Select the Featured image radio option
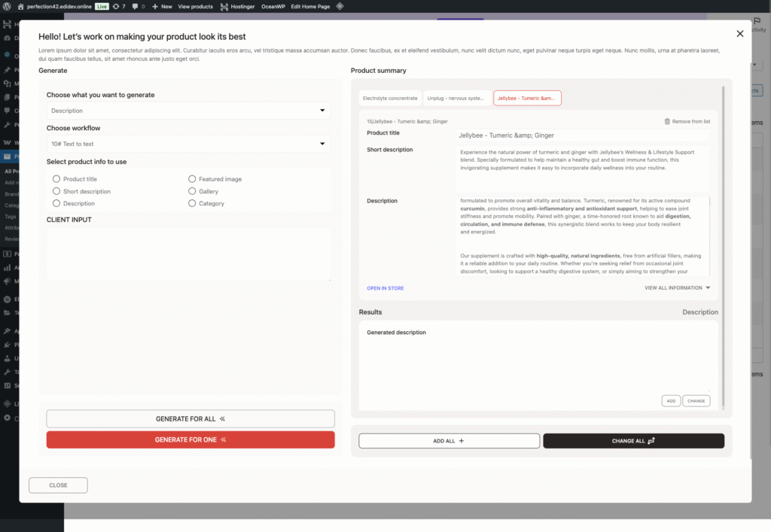This screenshot has height=532, width=771. coord(192,179)
